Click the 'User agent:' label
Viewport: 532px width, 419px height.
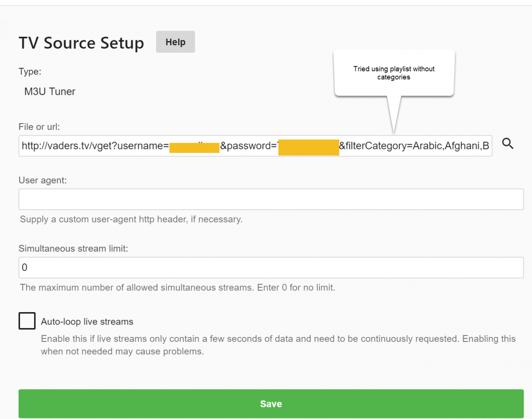(x=43, y=180)
